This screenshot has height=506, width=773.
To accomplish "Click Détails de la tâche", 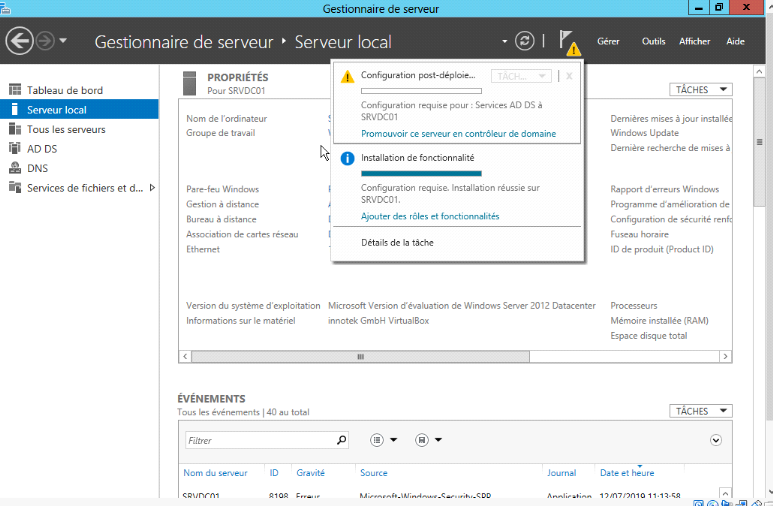I will coord(397,242).
